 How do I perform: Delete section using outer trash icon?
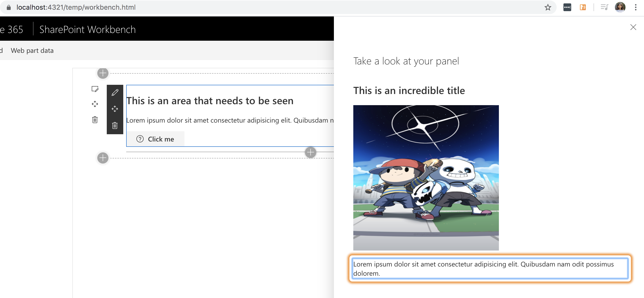[x=95, y=120]
